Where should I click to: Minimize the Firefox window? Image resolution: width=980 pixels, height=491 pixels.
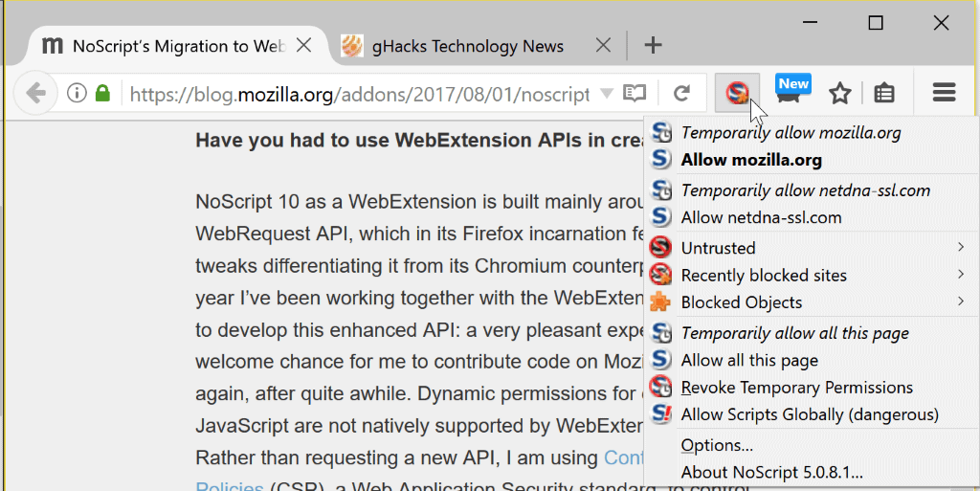[x=810, y=23]
